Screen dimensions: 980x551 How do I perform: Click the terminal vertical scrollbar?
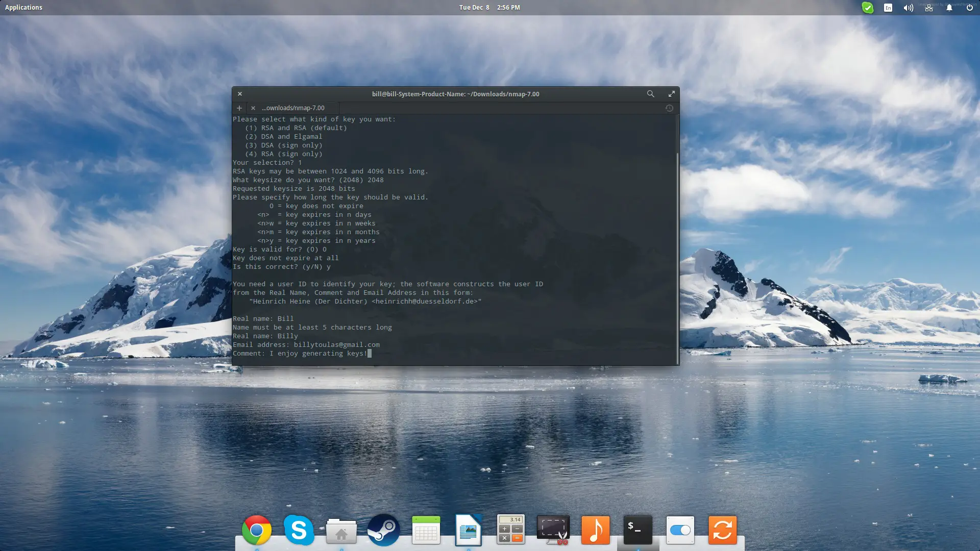[x=677, y=258]
